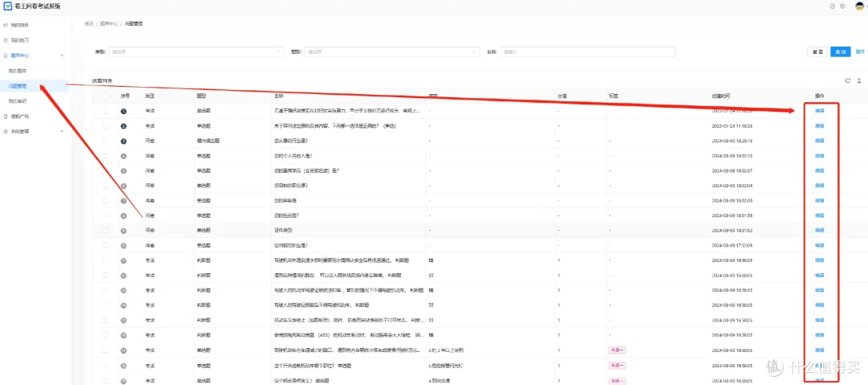Click 题库中心 in the breadcrumb
This screenshot has width=868, height=385.
(108, 24)
